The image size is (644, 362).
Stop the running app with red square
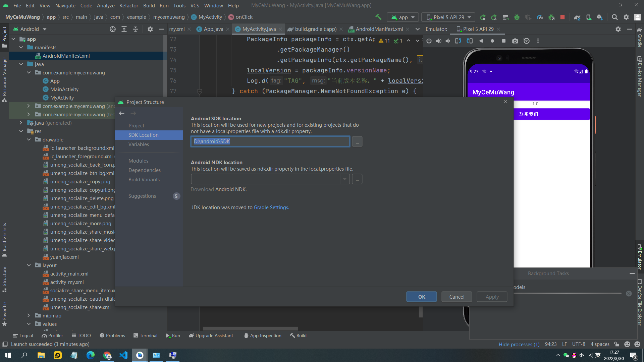click(562, 17)
